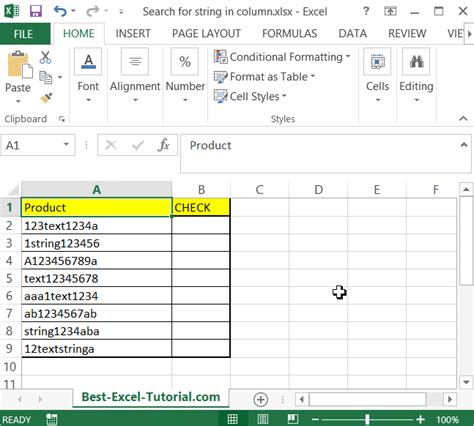Click the checkmark in formula bar
The image size is (474, 426).
click(138, 145)
